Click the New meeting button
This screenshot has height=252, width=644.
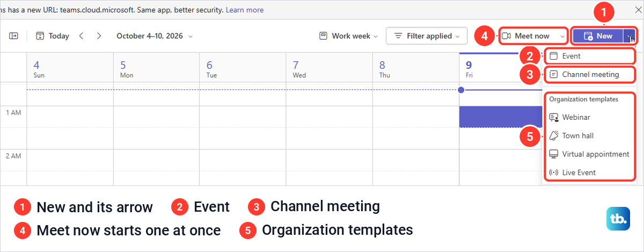click(x=598, y=36)
